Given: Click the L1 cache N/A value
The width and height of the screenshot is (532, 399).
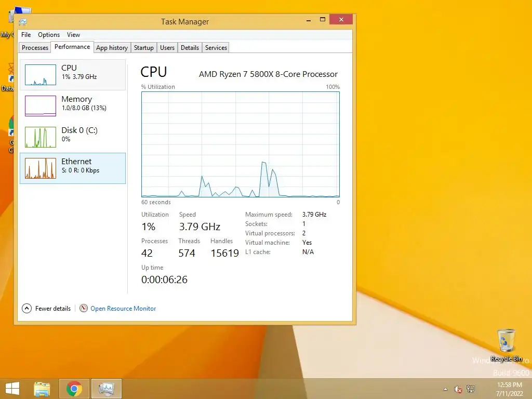Looking at the screenshot, I should (x=308, y=252).
